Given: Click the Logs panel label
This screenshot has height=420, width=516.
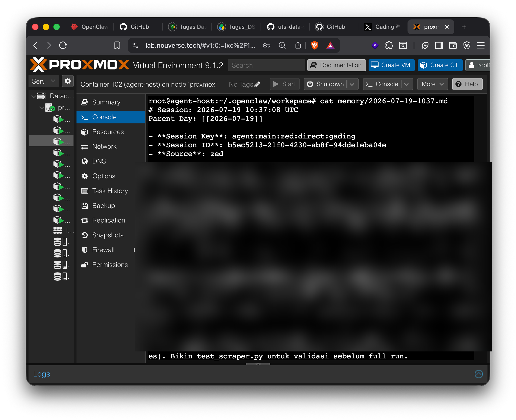Looking at the screenshot, I should (x=41, y=374).
